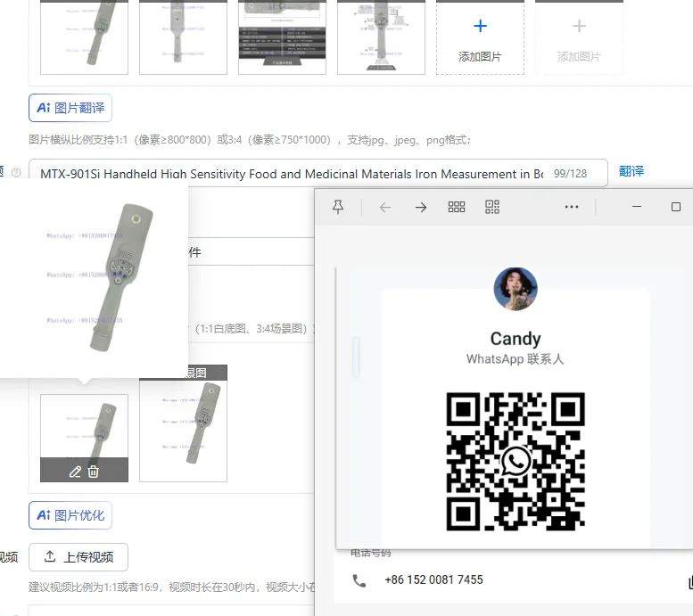This screenshot has width=693, height=616.
Task: Select the fourth dimension diagram thumbnail
Action: [381, 37]
